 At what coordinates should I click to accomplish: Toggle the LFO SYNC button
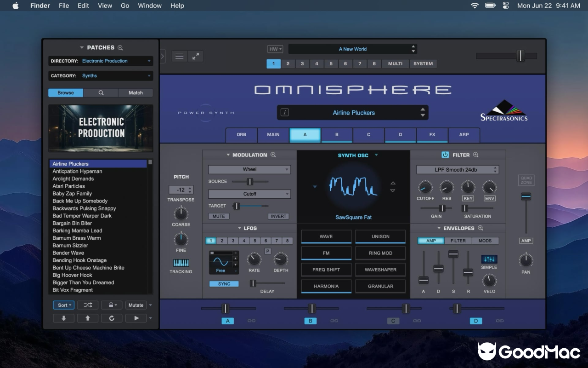(x=224, y=284)
